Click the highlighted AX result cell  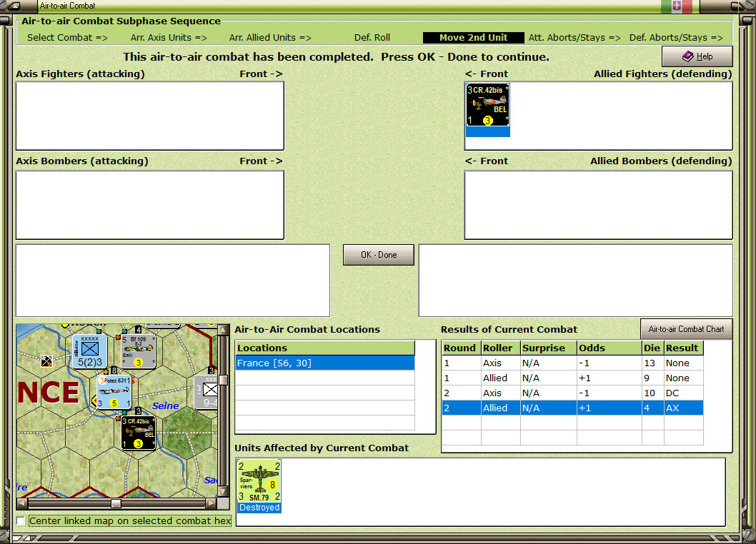coord(683,408)
